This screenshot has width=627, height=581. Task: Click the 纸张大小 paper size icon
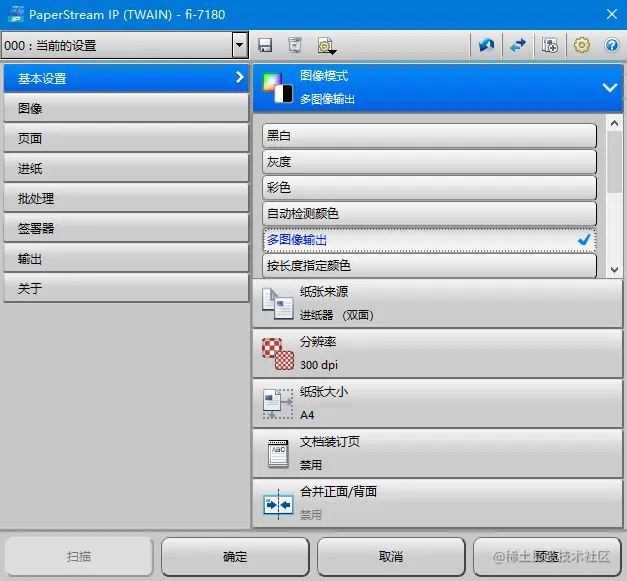(x=278, y=403)
